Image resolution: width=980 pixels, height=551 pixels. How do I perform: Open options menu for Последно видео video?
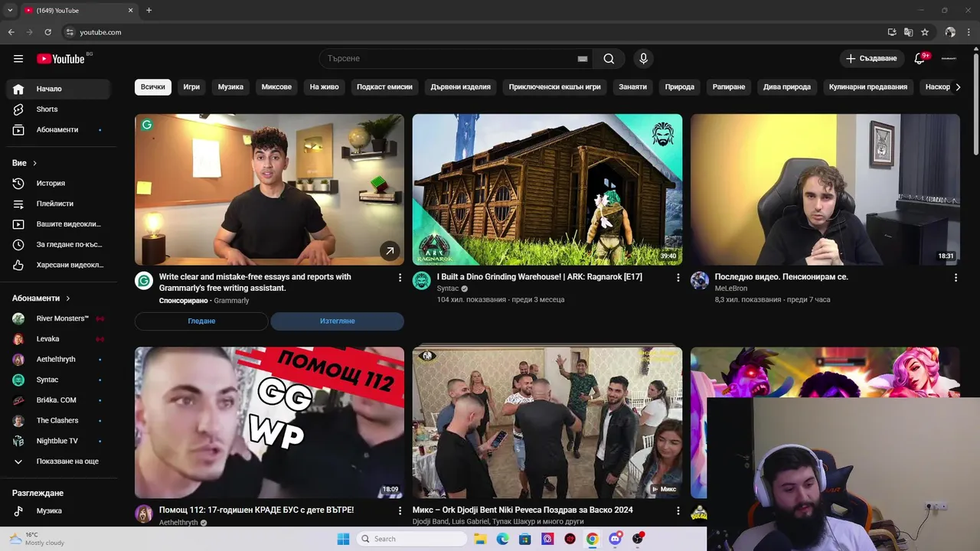[x=955, y=278]
